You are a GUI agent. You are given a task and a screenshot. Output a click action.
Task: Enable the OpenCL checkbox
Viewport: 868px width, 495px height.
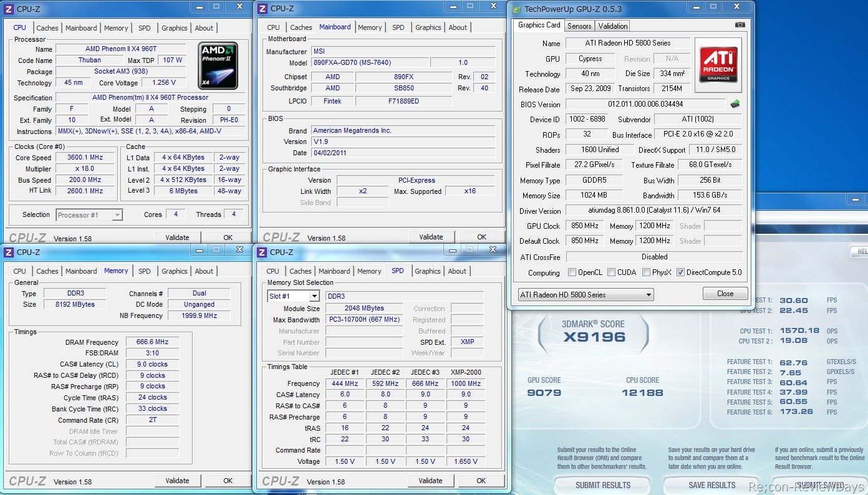pos(572,272)
